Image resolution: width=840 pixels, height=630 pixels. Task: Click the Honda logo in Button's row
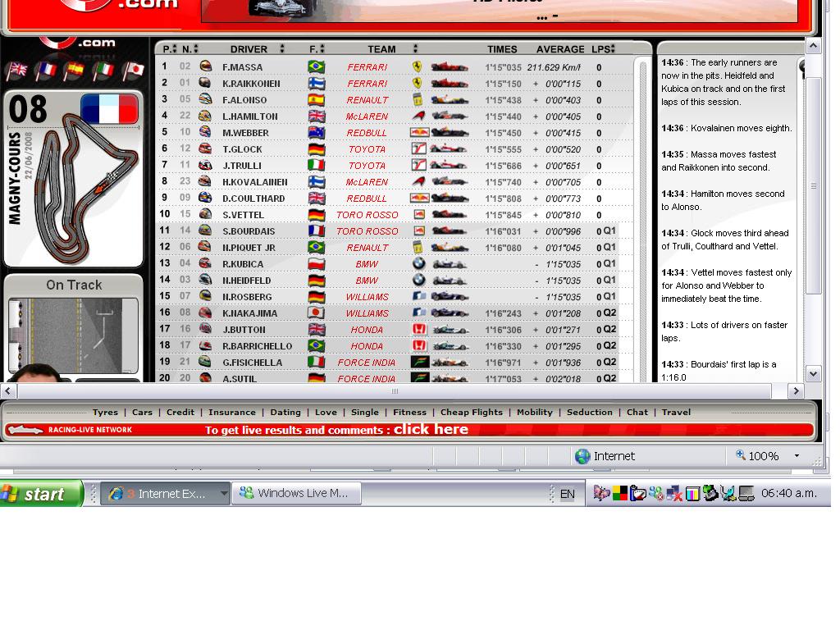tap(419, 330)
